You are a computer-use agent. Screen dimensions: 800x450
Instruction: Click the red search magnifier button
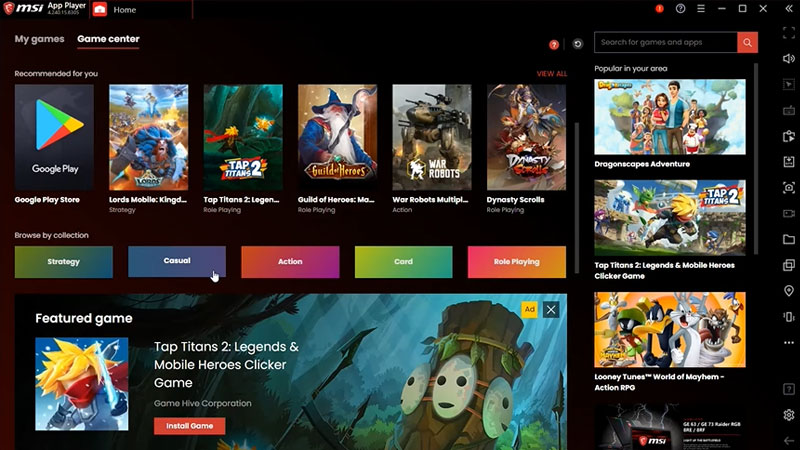coord(747,42)
